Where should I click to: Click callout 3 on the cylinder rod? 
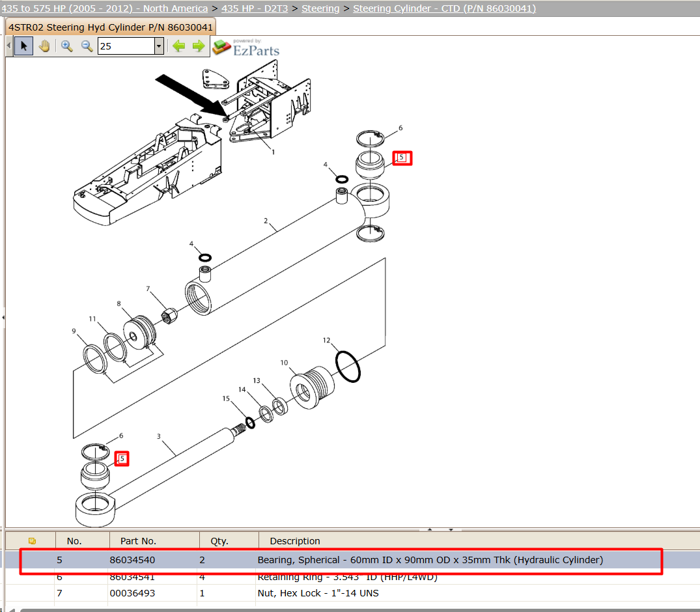[158, 437]
